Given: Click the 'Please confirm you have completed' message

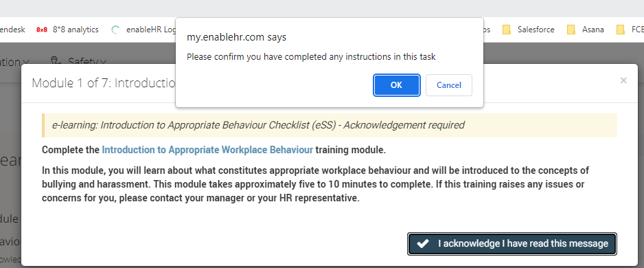Looking at the screenshot, I should coord(311,57).
